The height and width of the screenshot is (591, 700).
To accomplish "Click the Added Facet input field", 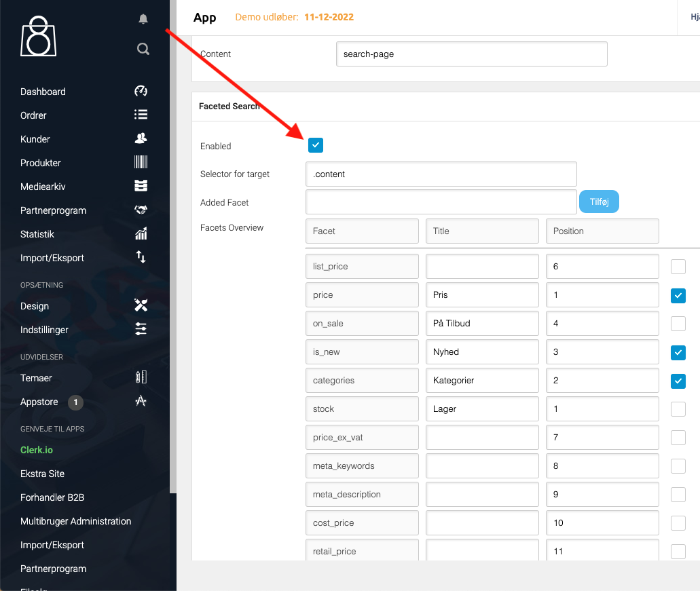I will 441,202.
